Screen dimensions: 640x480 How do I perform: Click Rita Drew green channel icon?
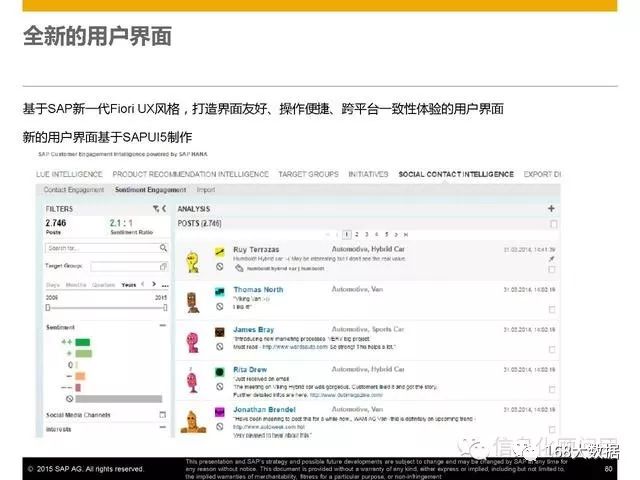220,372
